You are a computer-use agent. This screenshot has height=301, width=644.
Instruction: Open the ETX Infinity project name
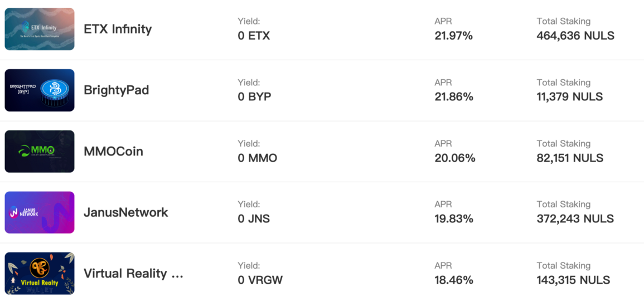118,29
